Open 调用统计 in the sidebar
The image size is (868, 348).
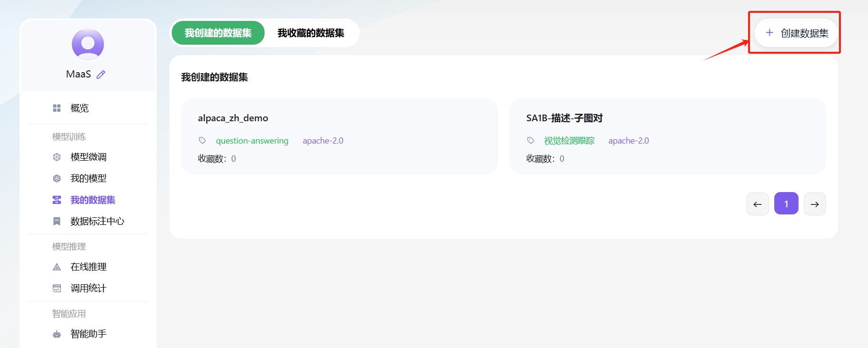click(x=88, y=289)
